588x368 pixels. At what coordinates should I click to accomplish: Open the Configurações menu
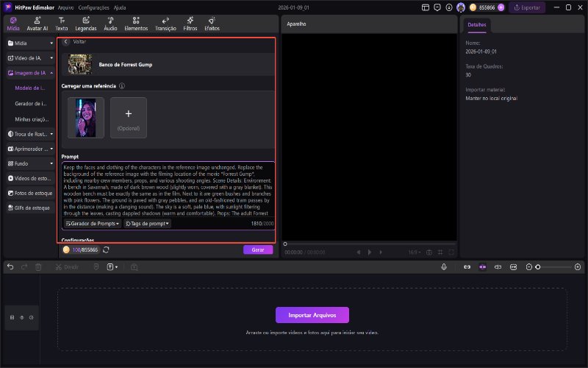(93, 7)
